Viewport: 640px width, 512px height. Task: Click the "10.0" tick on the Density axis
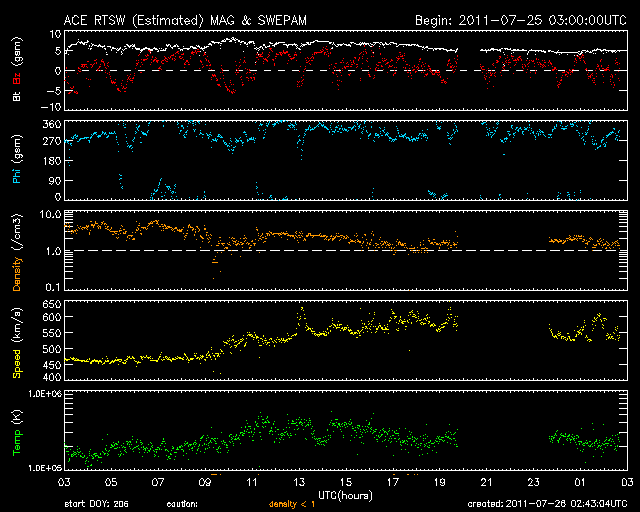[x=50, y=214]
